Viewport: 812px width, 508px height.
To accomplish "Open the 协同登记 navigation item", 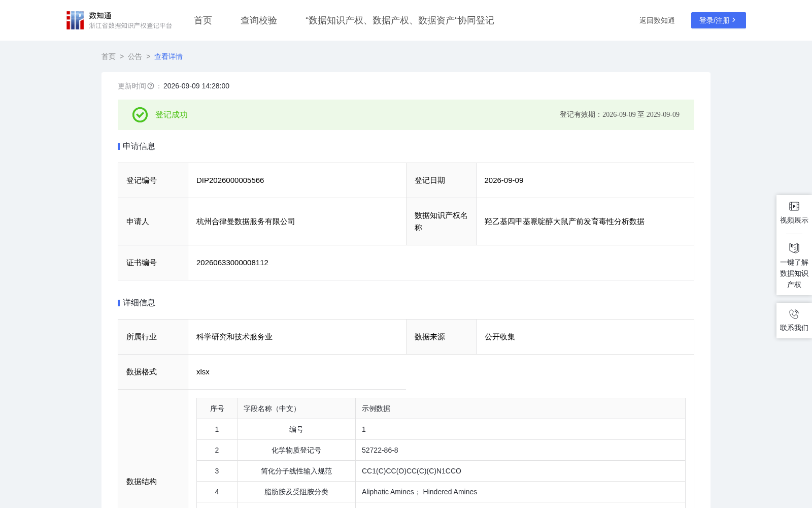I will click(x=400, y=20).
